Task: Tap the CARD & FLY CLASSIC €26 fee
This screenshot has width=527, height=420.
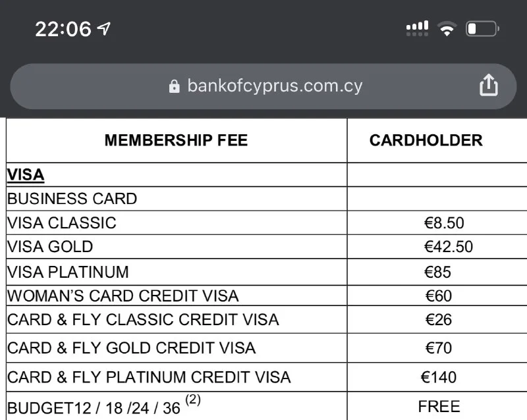Action: 438,320
